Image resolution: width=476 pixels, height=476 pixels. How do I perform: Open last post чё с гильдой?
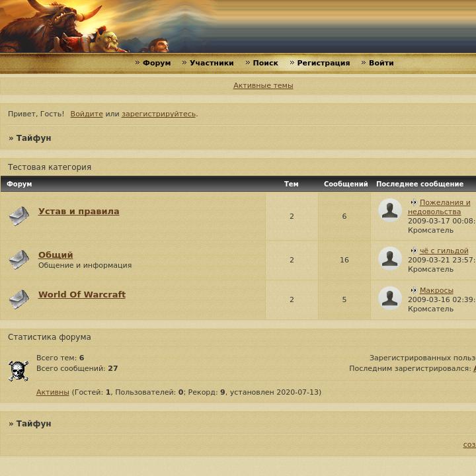[444, 251]
